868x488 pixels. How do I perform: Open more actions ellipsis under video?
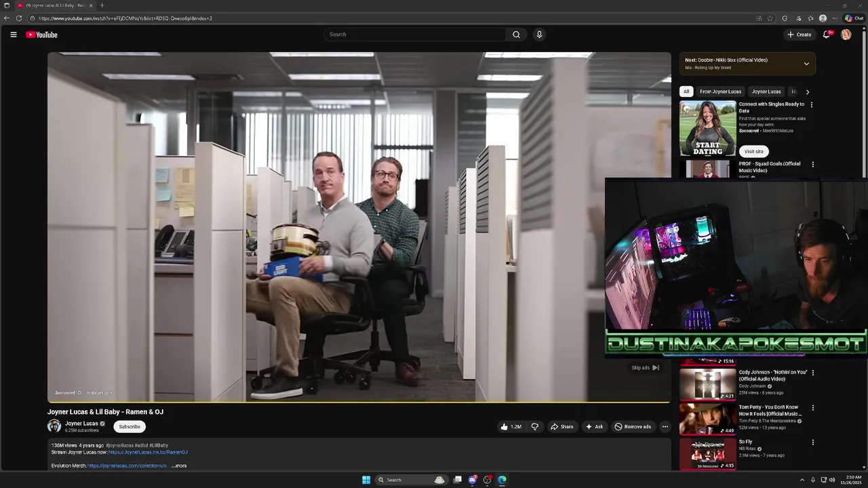click(665, 426)
